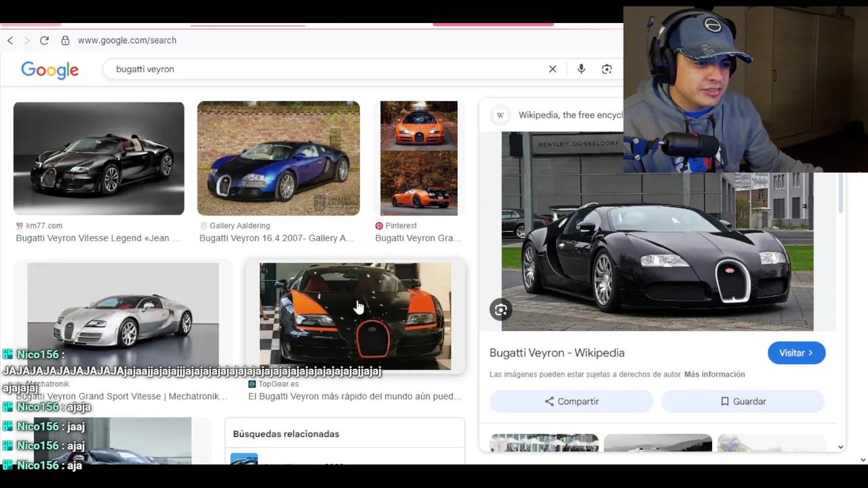Click the lock icon in address bar
The image size is (868, 488).
[x=65, y=41]
